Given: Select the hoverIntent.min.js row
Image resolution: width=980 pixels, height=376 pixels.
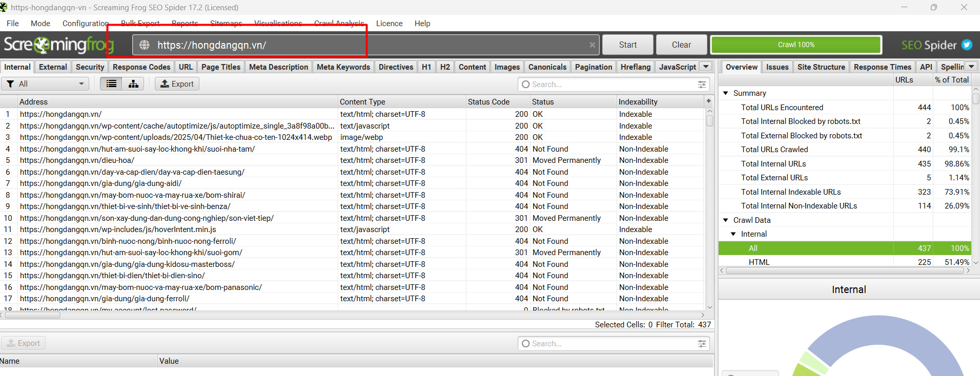Looking at the screenshot, I should (352, 229).
